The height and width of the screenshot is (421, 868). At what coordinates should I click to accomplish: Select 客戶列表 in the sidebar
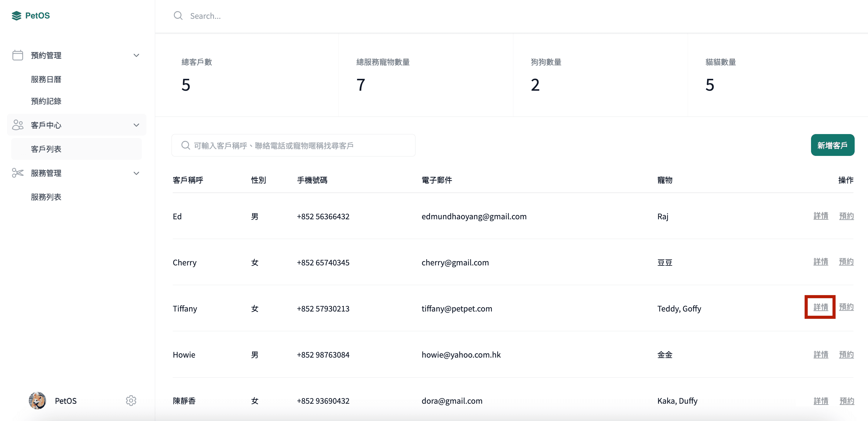click(76, 149)
